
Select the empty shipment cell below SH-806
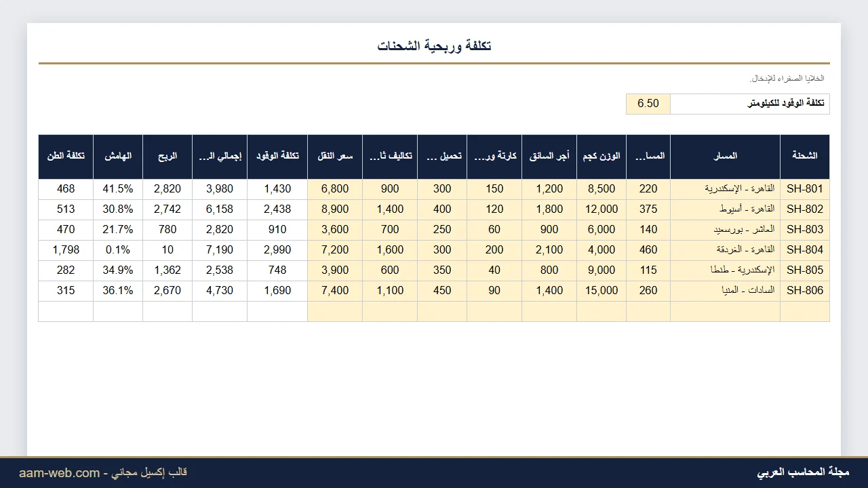805,311
